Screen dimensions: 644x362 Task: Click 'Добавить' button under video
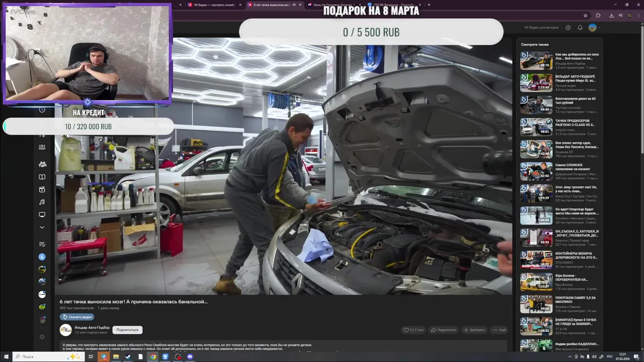[474, 330]
